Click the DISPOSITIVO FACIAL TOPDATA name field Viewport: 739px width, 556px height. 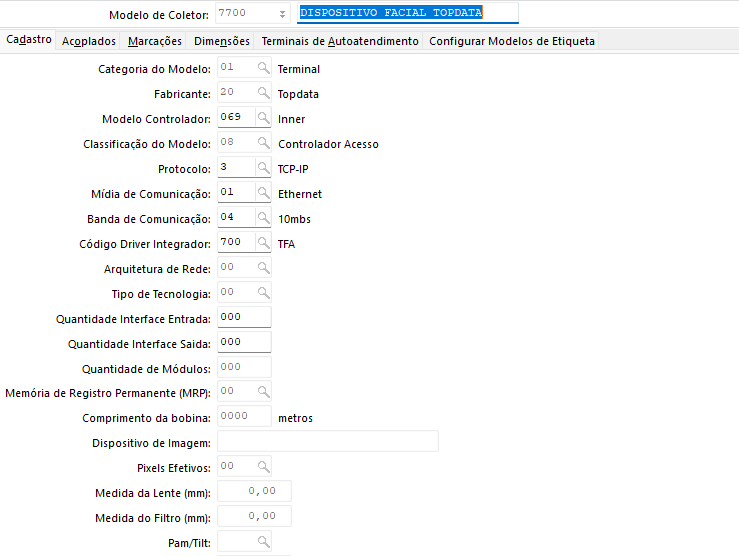[x=408, y=14]
